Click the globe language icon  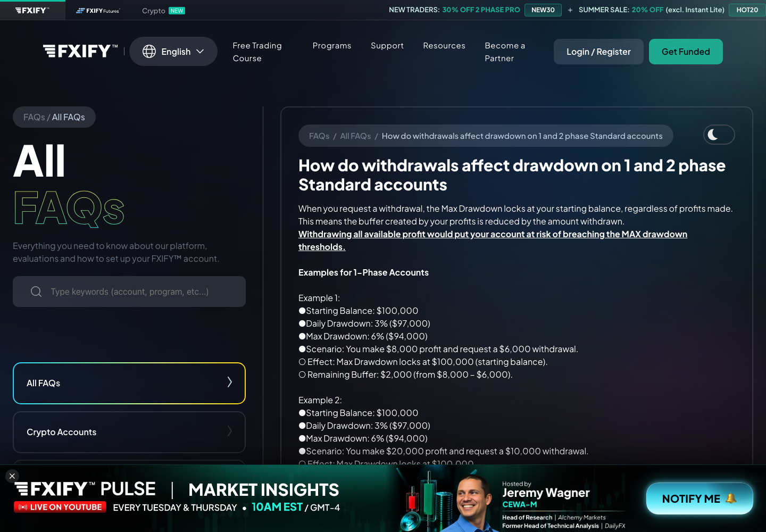pyautogui.click(x=149, y=52)
